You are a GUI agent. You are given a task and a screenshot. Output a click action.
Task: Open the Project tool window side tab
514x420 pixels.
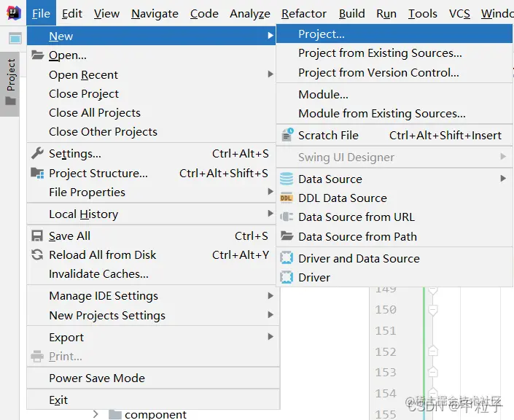click(x=9, y=84)
